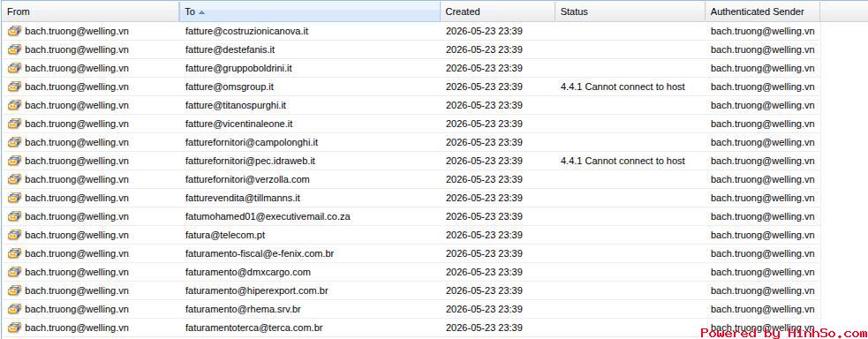Click the mail icon for fatturefornitori@verzolla.com row
The height and width of the screenshot is (339, 868).
(x=14, y=179)
